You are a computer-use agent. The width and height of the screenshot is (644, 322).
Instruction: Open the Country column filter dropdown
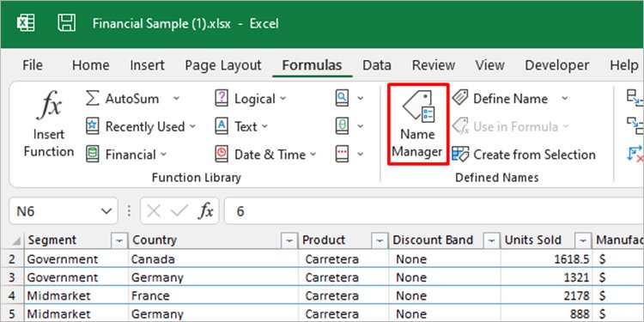[289, 240]
